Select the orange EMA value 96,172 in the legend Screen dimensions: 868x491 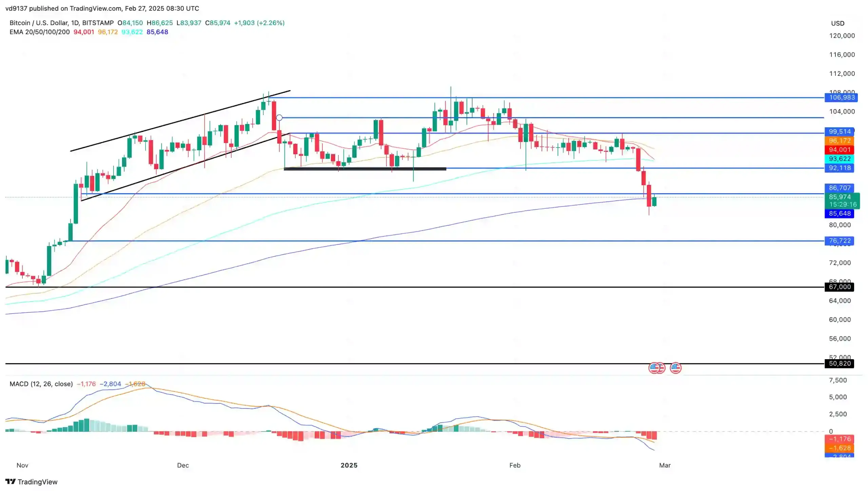(108, 32)
